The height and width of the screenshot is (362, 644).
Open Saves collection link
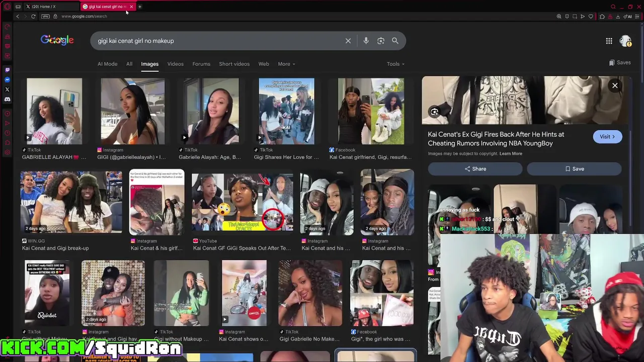(x=620, y=62)
